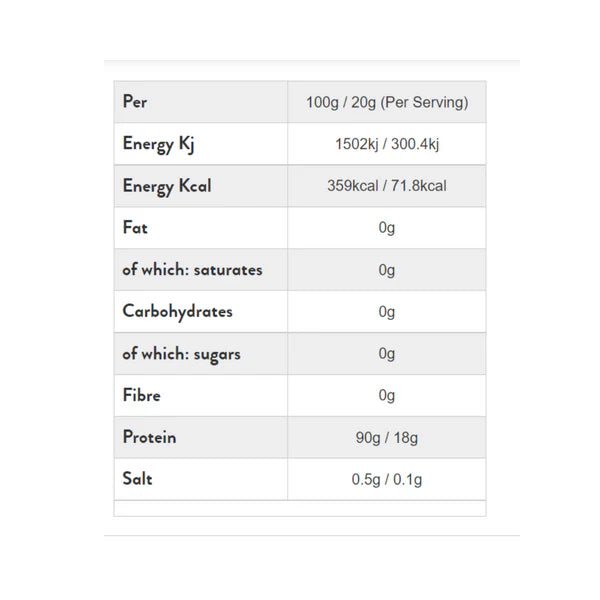Viewport: 600px width, 600px height.
Task: Click the "Energy Kj" row label
Action: coord(158,144)
